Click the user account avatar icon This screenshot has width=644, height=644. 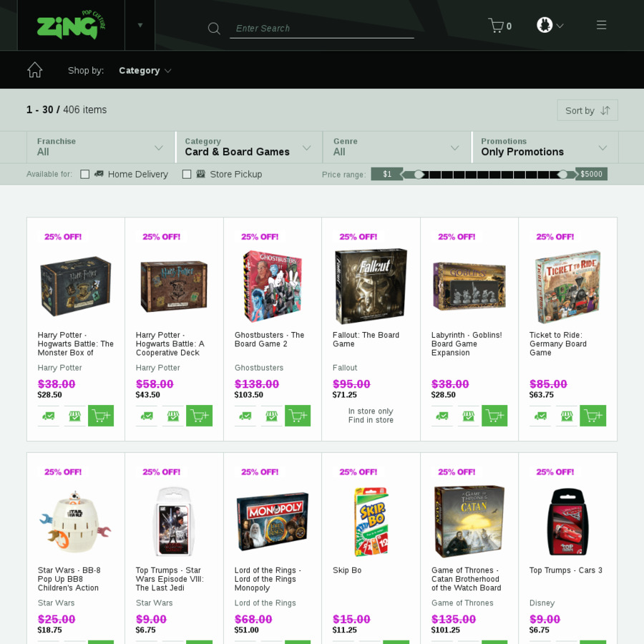pos(545,25)
